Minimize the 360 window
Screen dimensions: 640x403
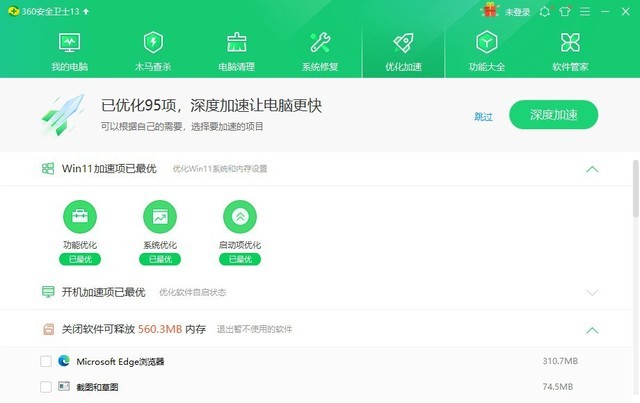605,11
